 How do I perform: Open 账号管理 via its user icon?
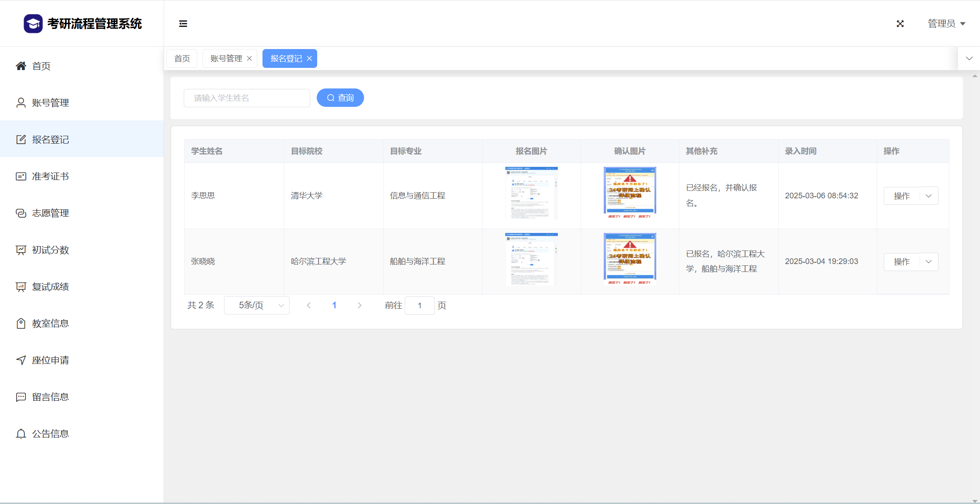tap(21, 103)
